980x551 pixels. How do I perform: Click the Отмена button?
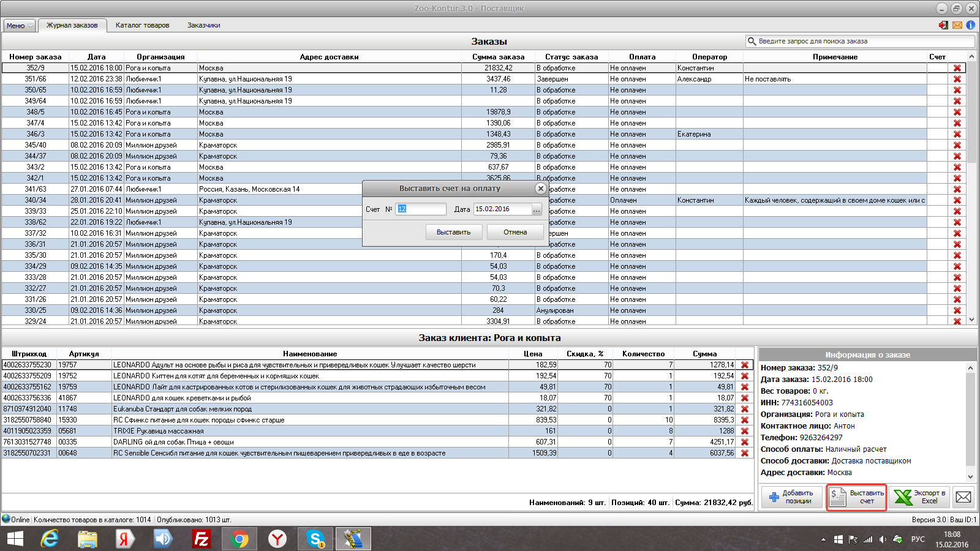(515, 232)
